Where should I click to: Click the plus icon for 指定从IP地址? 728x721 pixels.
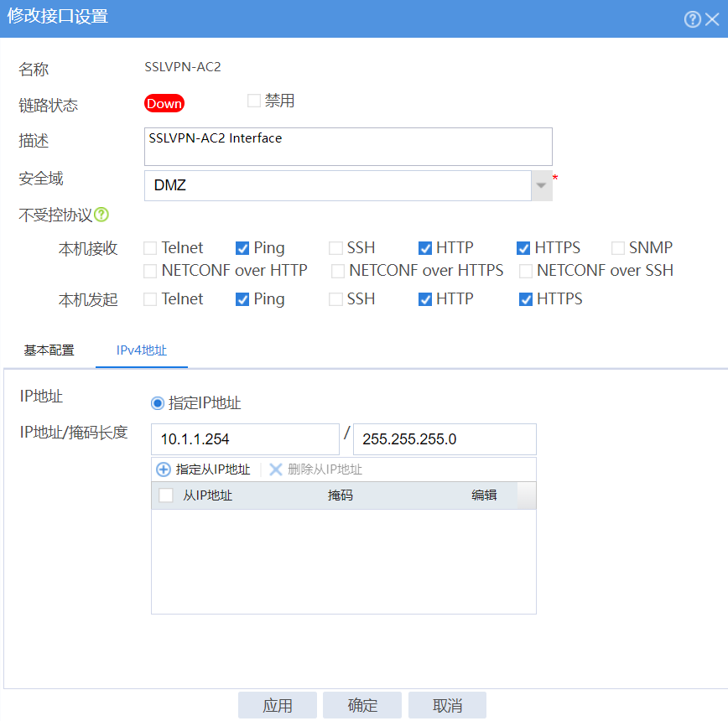coord(164,469)
